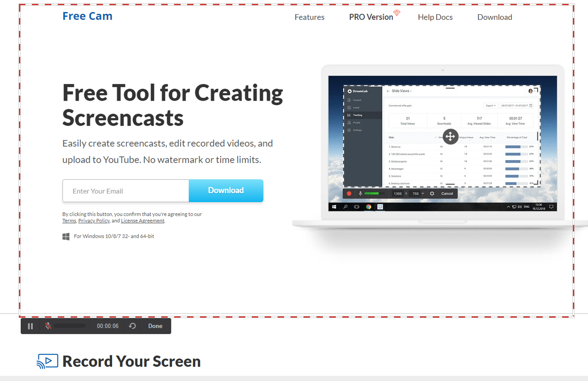The width and height of the screenshot is (588, 381).
Task: Click the diamond icon above PRO Version
Action: click(397, 13)
